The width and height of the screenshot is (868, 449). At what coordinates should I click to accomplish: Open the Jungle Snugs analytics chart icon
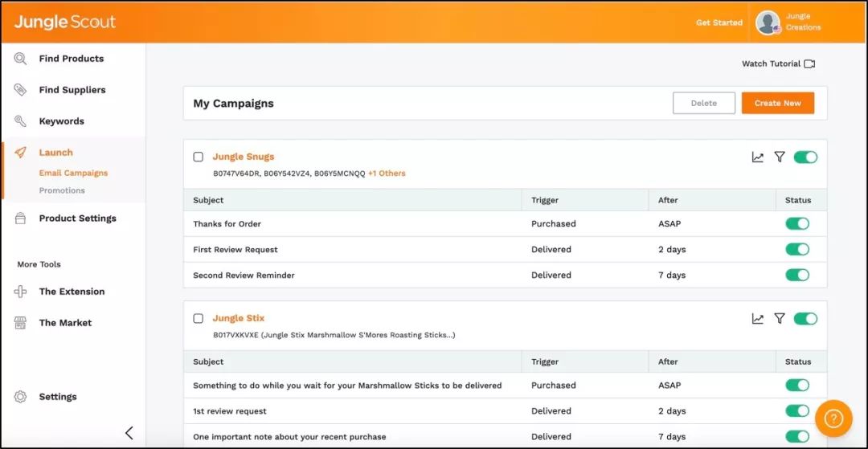coord(757,157)
